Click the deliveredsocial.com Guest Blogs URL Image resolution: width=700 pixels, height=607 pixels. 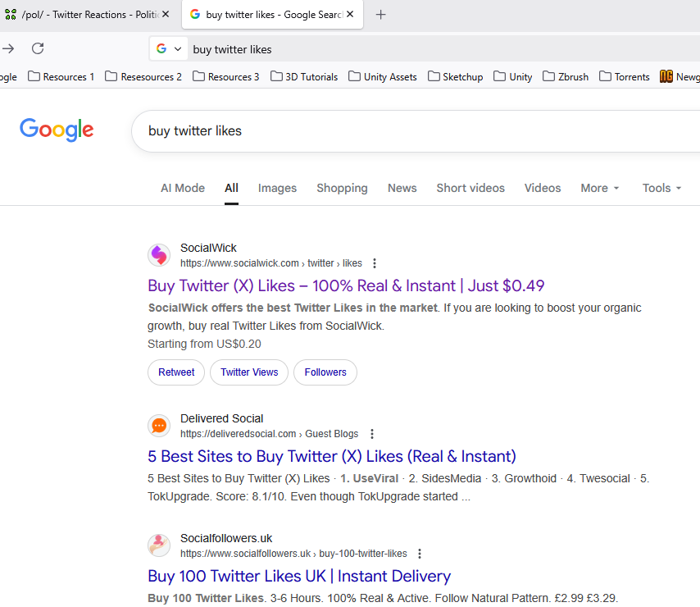[269, 434]
